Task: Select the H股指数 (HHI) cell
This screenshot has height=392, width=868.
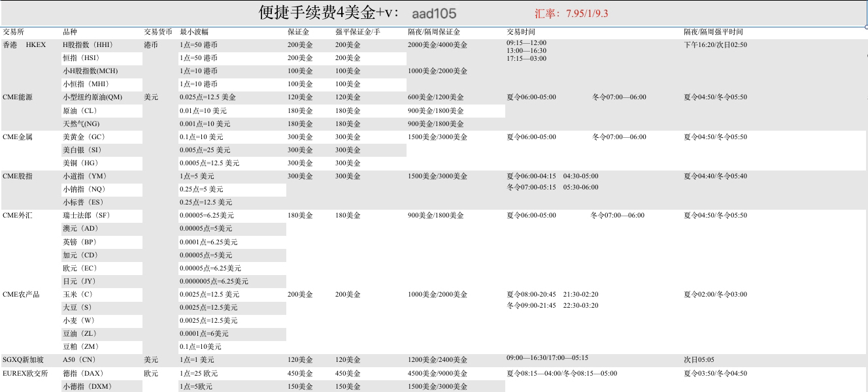Action: (88, 45)
